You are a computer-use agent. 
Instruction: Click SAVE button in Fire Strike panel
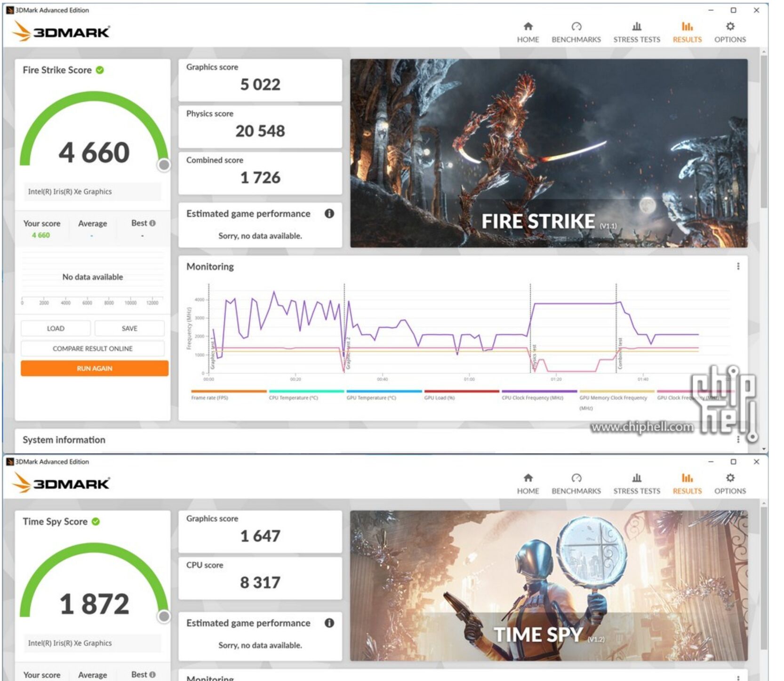pyautogui.click(x=129, y=328)
